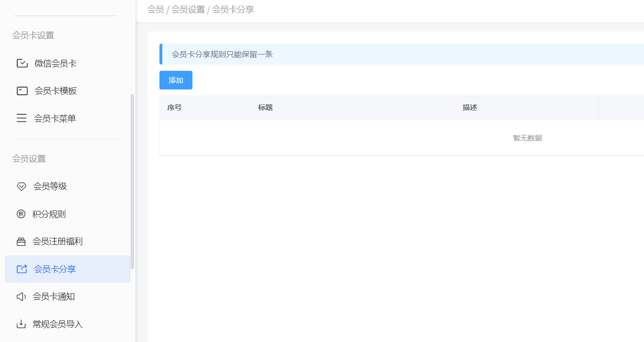Click the 积分规则 circle icon
Screen dimensions: 644x342
[x=21, y=214]
